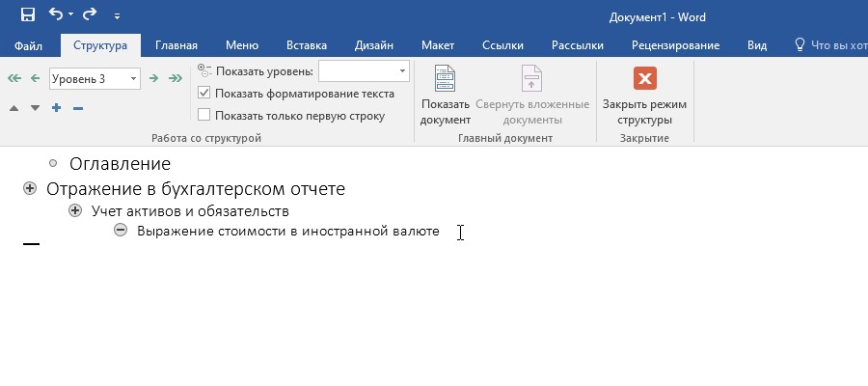Customize the Quick Access Toolbar
Viewport: 868px width, 386px height.
pos(117,16)
